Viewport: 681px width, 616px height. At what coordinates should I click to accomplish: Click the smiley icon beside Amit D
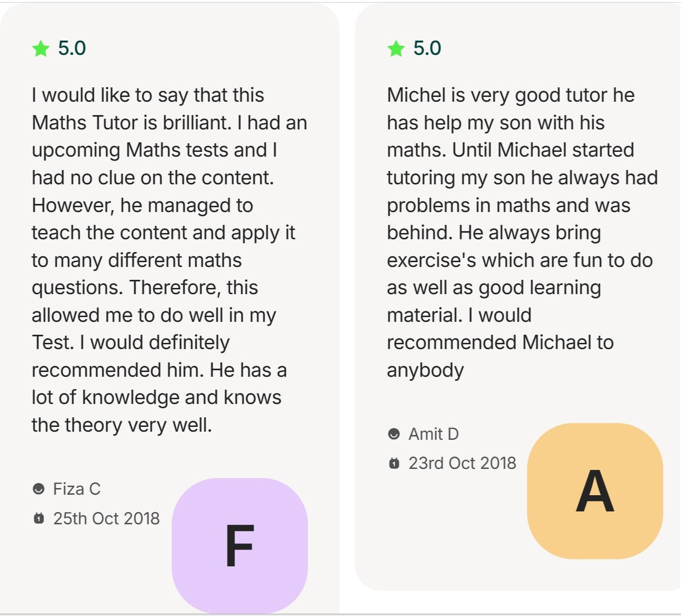coord(394,434)
